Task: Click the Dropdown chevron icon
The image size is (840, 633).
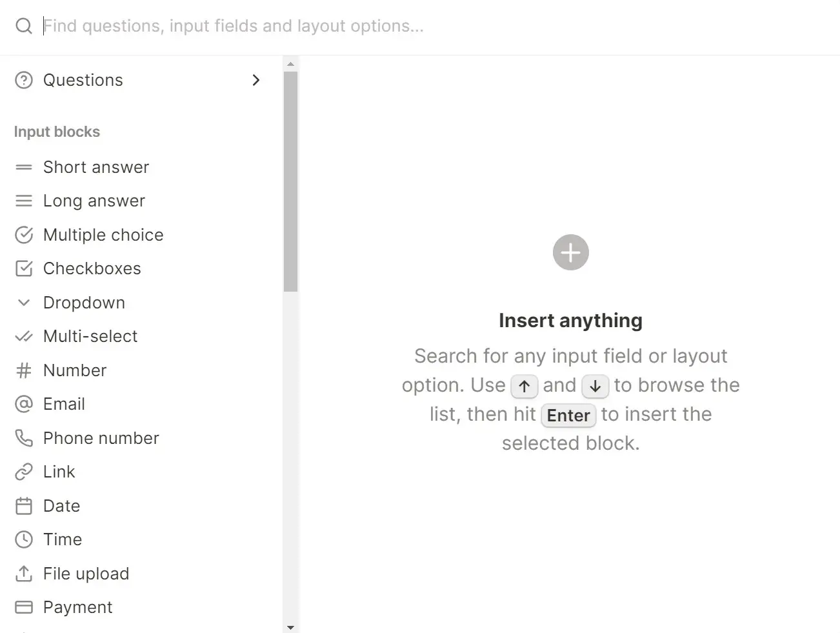Action: click(24, 303)
